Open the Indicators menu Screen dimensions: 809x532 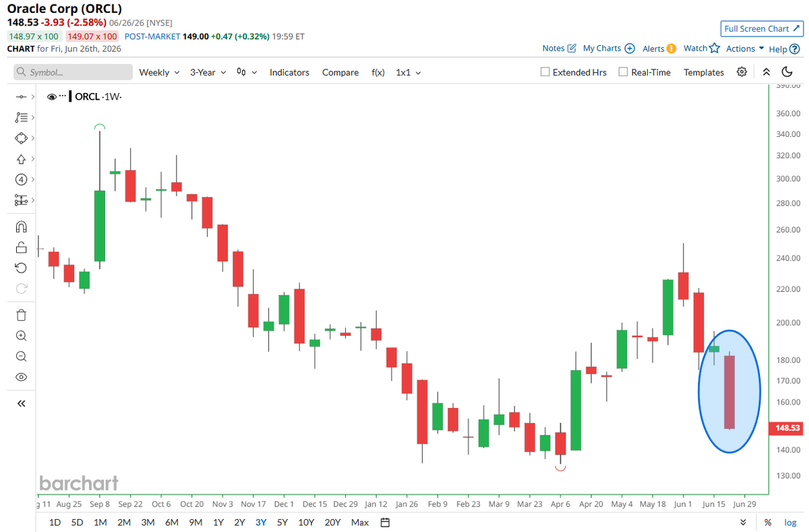[x=289, y=72]
